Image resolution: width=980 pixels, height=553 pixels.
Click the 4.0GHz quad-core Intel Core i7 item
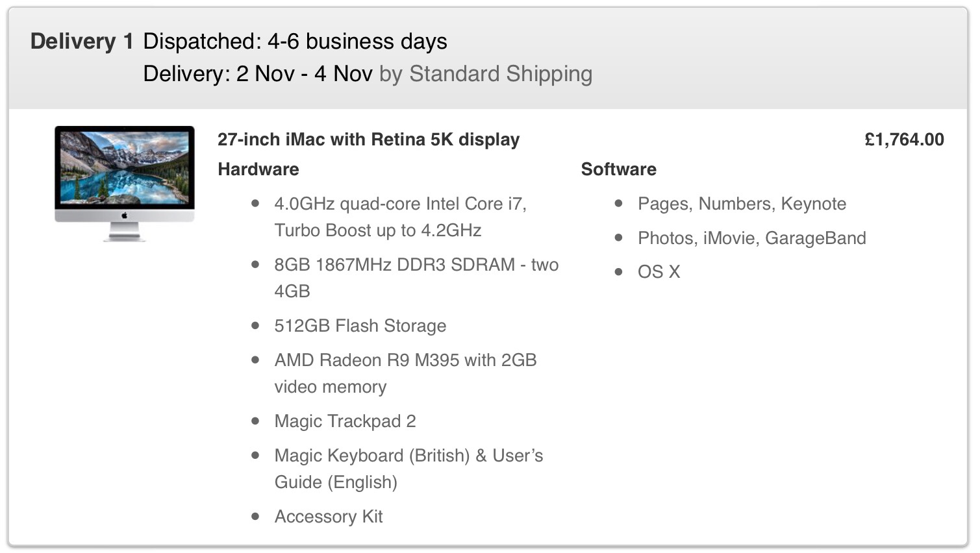400,204
